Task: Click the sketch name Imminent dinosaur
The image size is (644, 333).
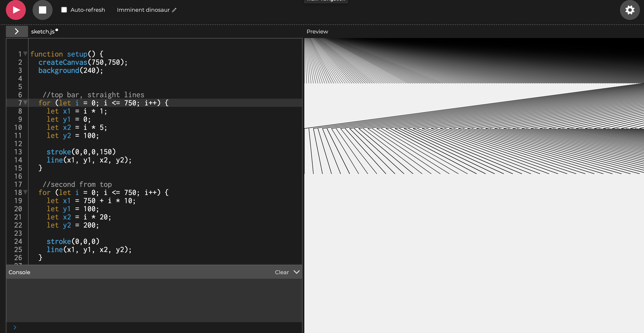Action: pyautogui.click(x=143, y=10)
